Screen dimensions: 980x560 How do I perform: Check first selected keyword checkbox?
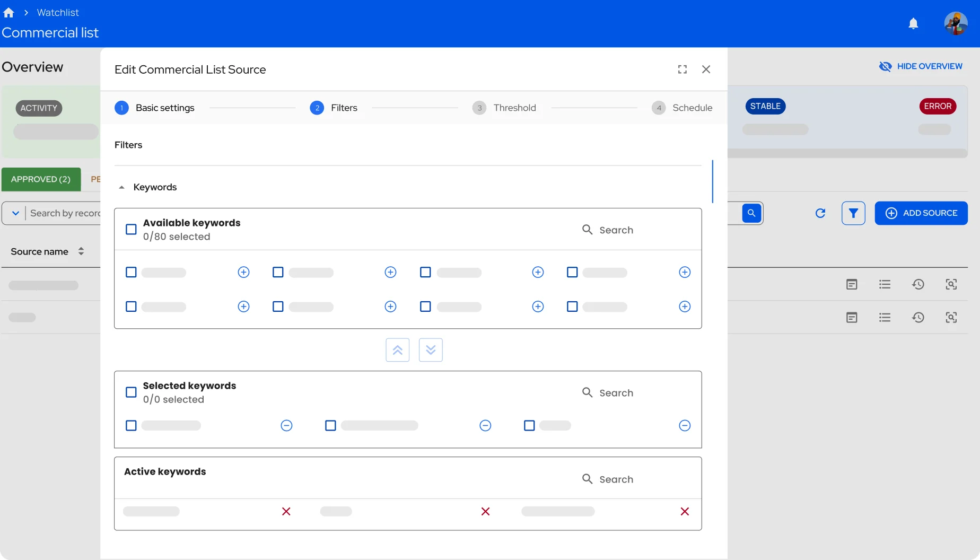pos(131,425)
